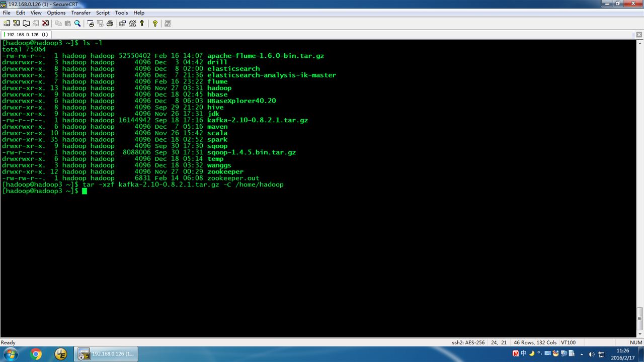
Task: Click sqoop-1.4.5.bin.tar.gz in the listing
Action: 252,152
